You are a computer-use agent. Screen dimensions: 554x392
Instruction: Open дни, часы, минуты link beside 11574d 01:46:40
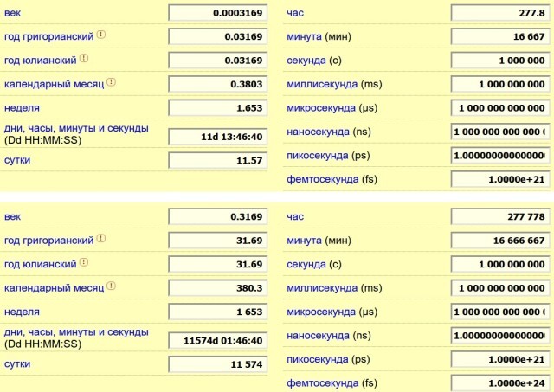tap(76, 331)
